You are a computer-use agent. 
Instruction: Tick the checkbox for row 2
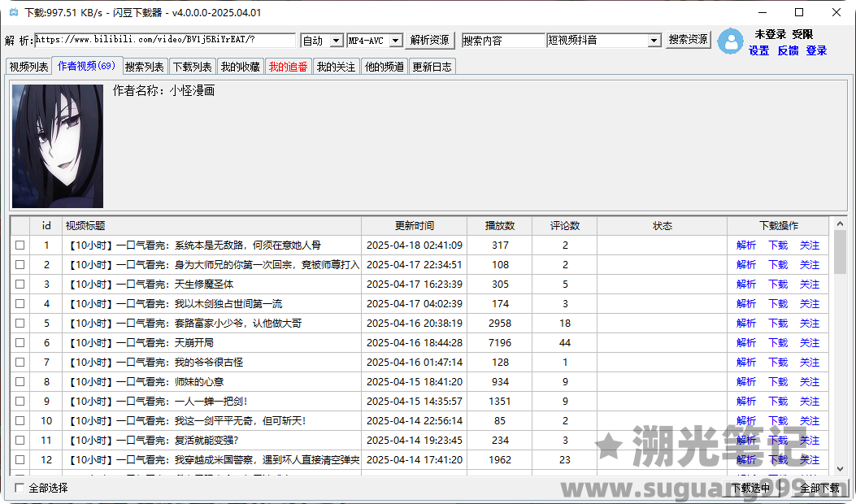20,265
